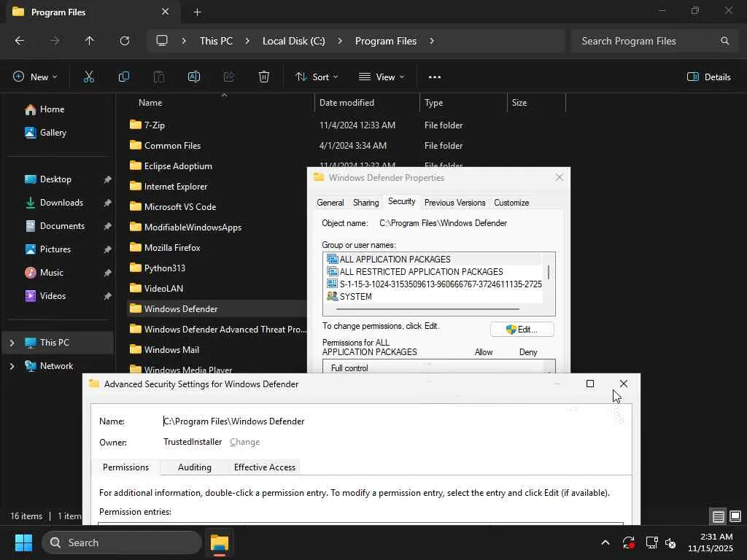Open the Sort dropdown menu
This screenshot has height=560, width=747.
pos(317,77)
